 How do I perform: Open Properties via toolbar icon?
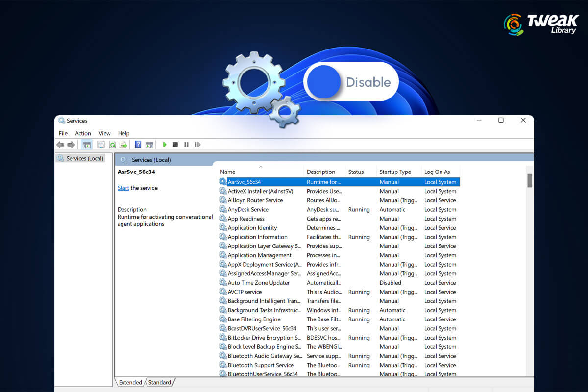click(x=101, y=145)
